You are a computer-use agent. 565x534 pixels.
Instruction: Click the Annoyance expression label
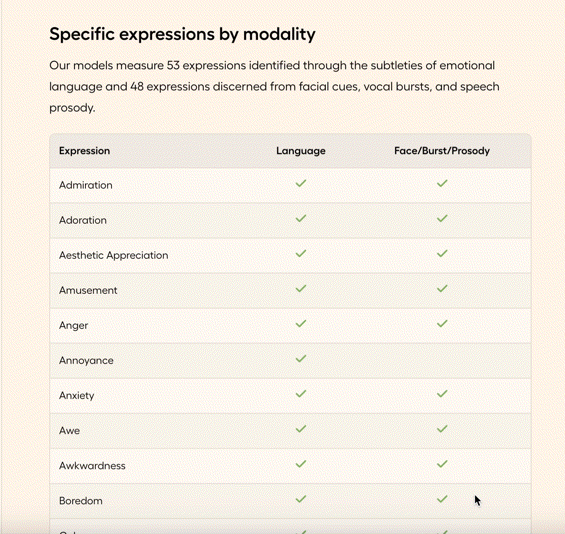point(86,360)
